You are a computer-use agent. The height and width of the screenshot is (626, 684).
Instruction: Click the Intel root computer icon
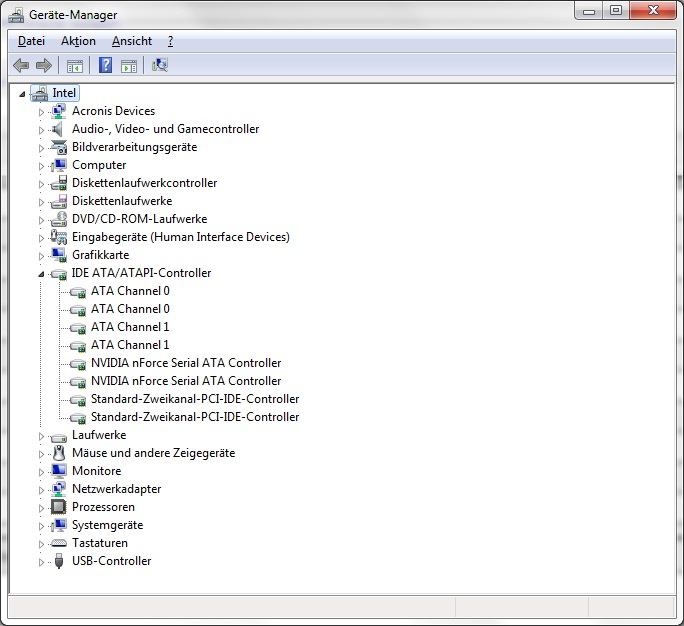coord(39,93)
